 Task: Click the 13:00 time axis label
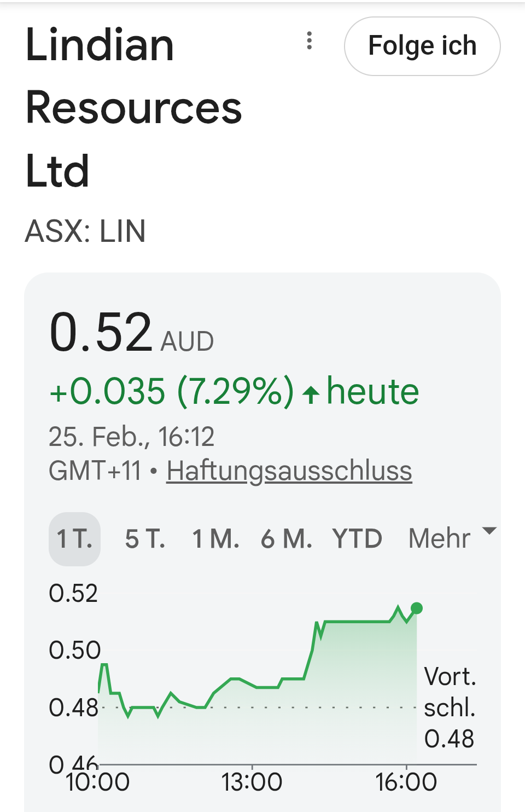pos(252,782)
